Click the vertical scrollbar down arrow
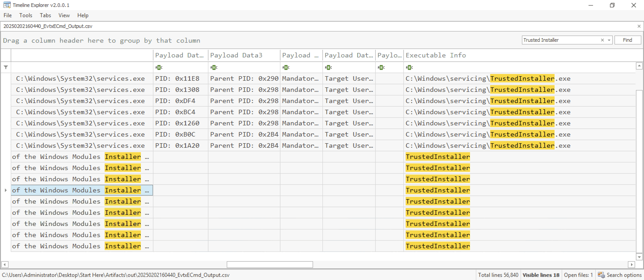This screenshot has width=644, height=280. [x=639, y=257]
